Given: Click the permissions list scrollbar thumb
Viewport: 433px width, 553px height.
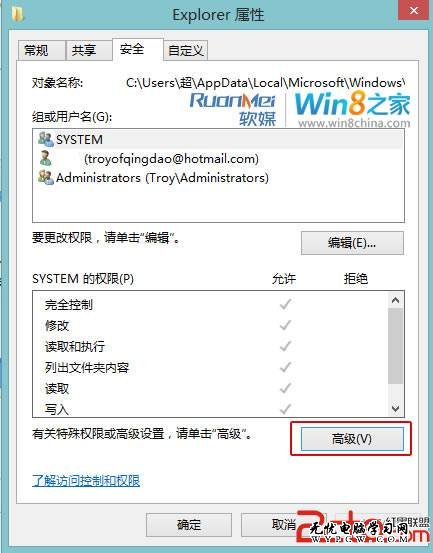Looking at the screenshot, I should 395,346.
